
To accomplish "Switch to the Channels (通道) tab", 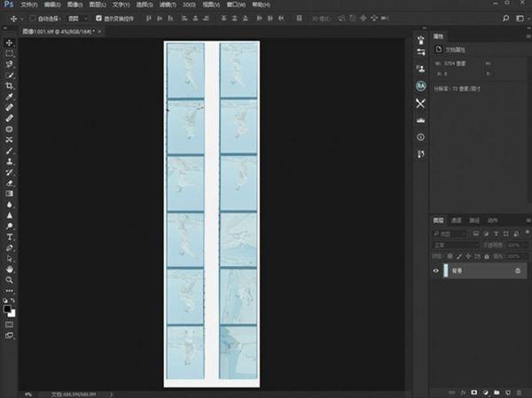I will [x=456, y=221].
